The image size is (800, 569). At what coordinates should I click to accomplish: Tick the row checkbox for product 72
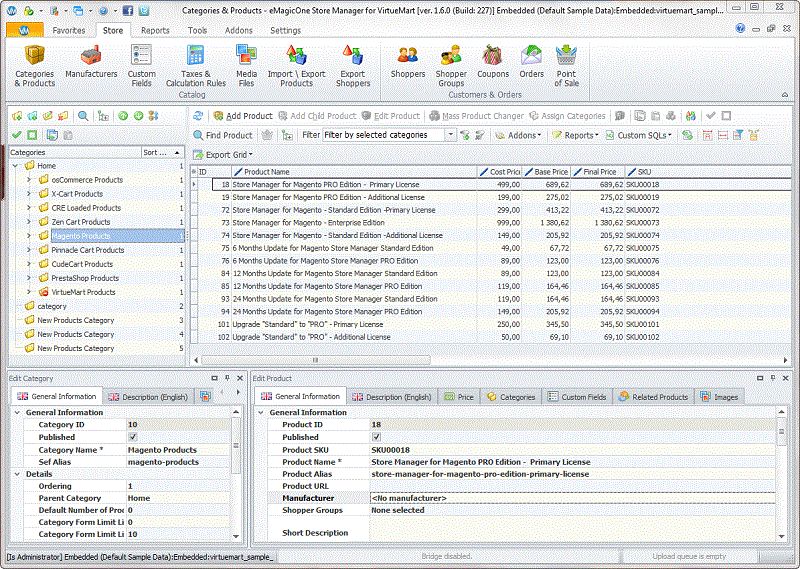coord(194,210)
